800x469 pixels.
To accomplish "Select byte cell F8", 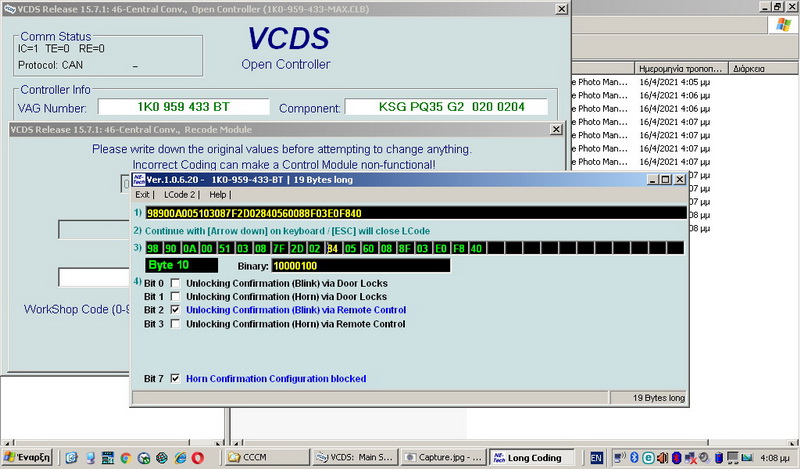I will click(459, 249).
